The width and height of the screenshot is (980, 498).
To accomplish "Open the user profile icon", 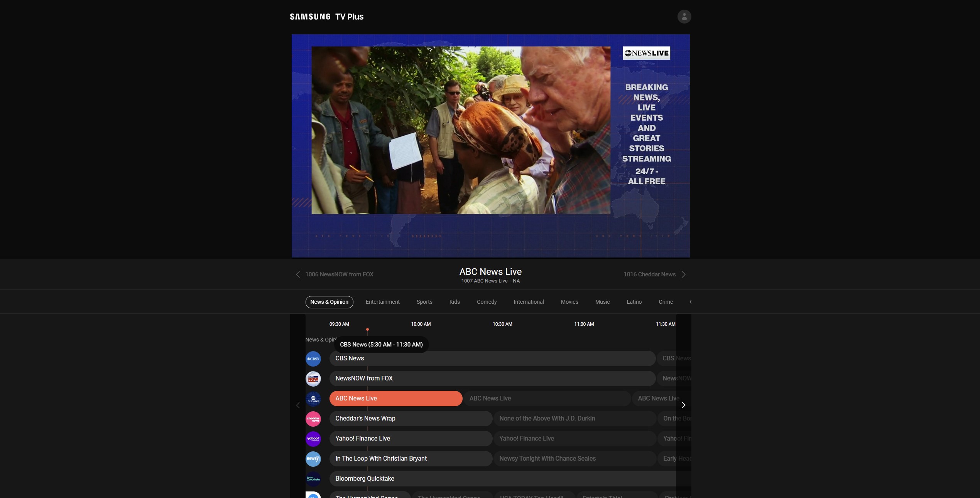I will tap(684, 17).
